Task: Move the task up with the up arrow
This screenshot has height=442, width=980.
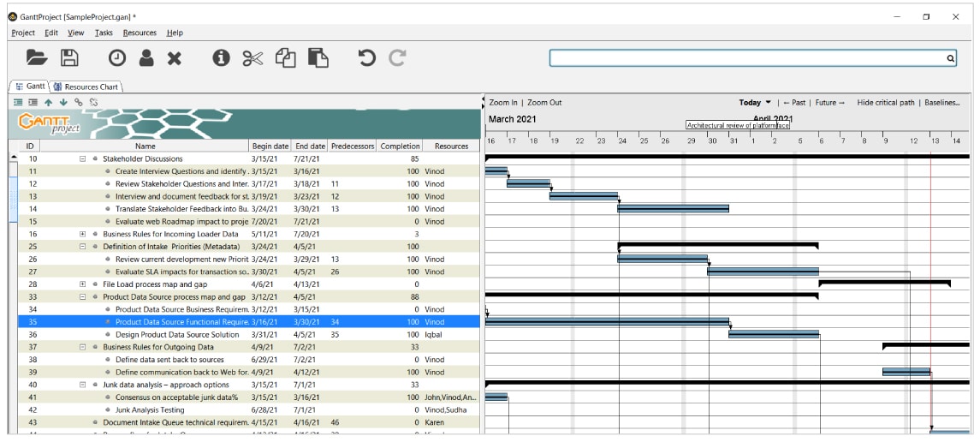Action: tap(49, 102)
